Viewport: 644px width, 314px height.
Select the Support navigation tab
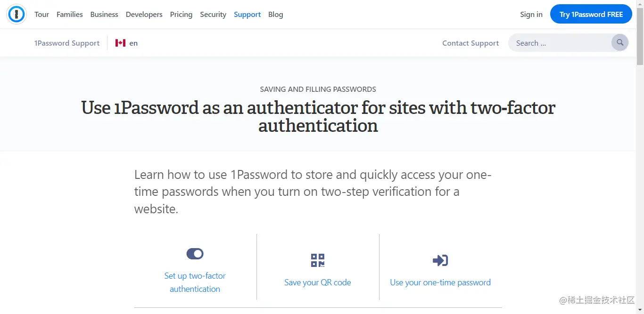(x=247, y=15)
